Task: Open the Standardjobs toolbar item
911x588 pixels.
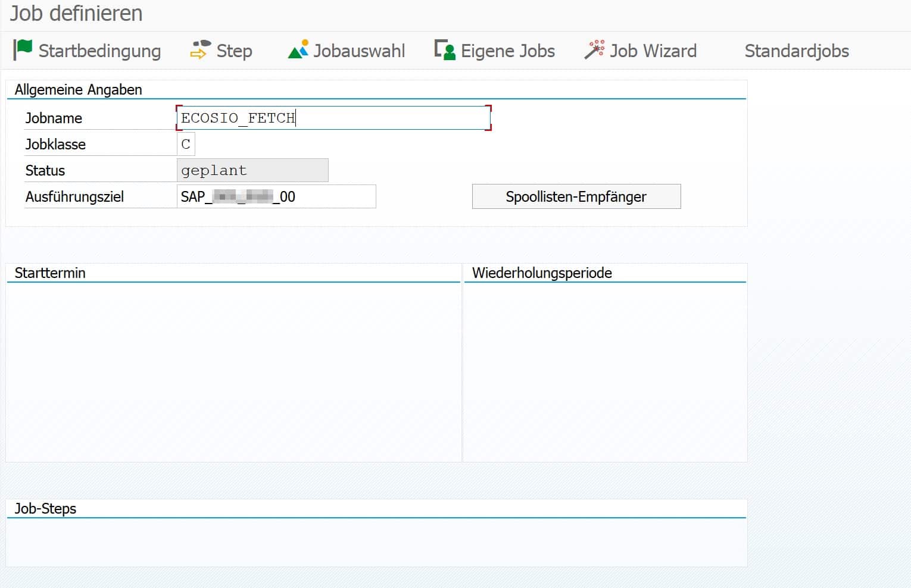Action: coord(796,51)
